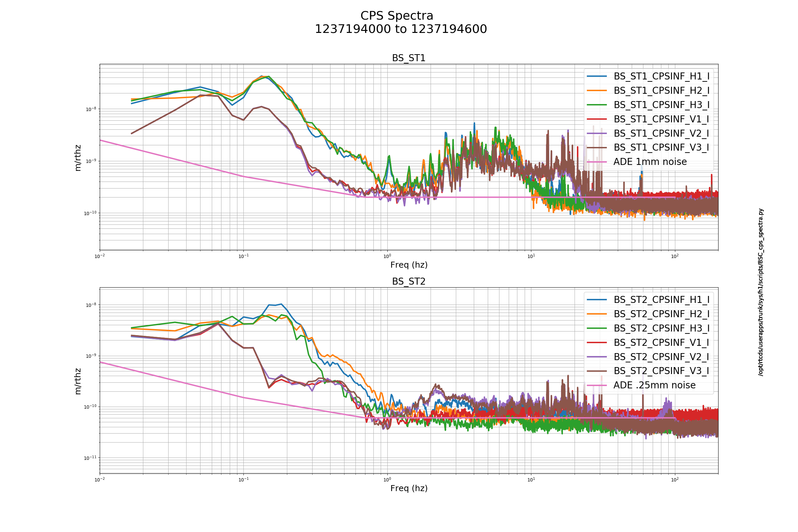The image size is (798, 532).
Task: Click the 10⁻² x-axis tick of BS_ST1
Action: click(x=100, y=256)
